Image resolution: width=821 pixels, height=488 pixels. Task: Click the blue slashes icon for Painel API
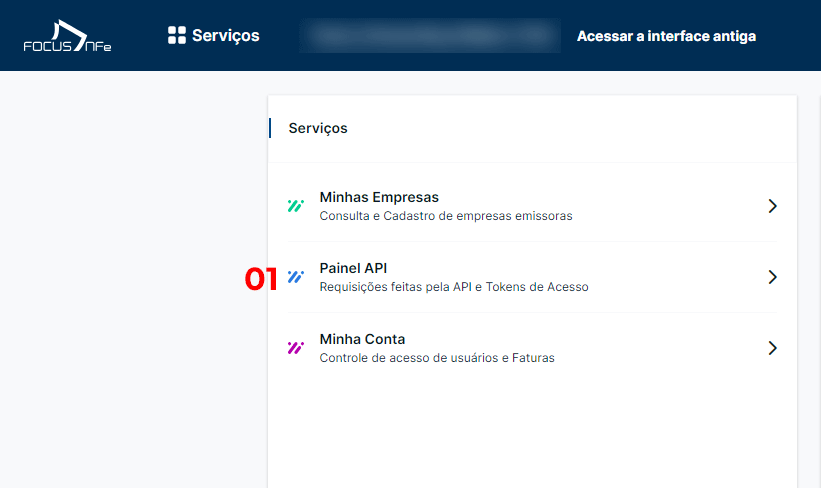click(295, 277)
